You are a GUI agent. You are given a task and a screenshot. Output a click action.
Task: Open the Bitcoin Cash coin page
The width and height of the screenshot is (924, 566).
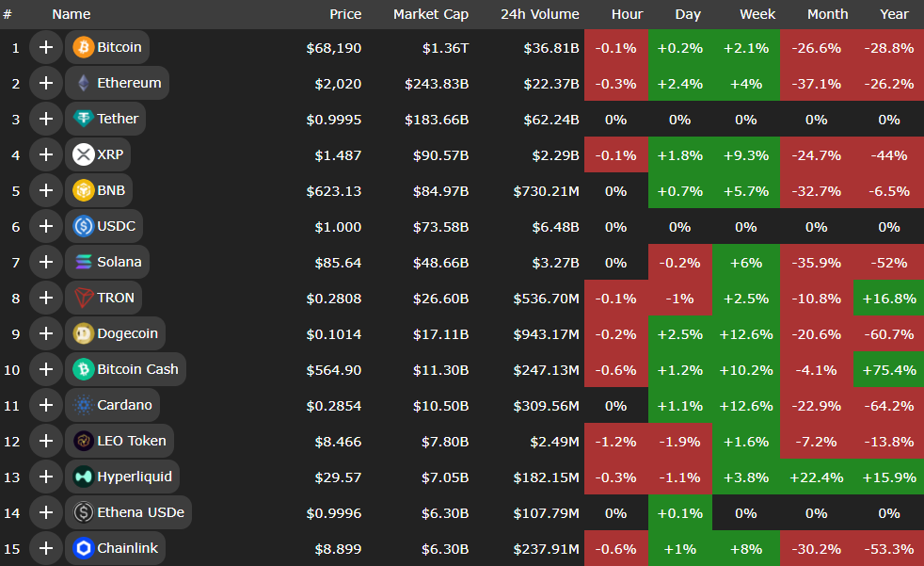click(137, 369)
